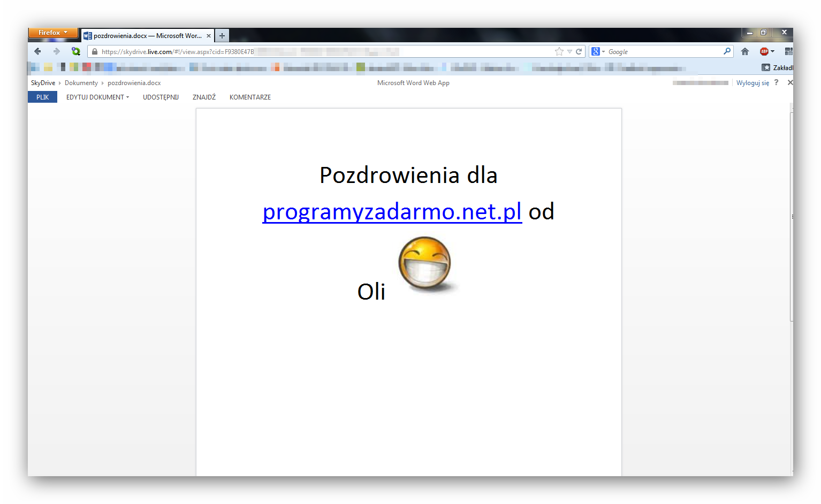Click pozdrowienia.docx breadcrumb item

134,83
